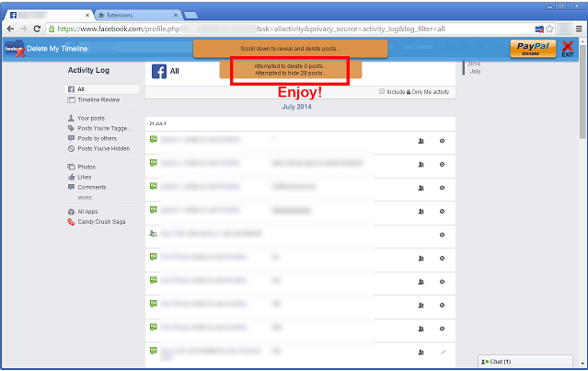Open the Photos activity filter
This screenshot has width=588, height=371.
(x=86, y=167)
